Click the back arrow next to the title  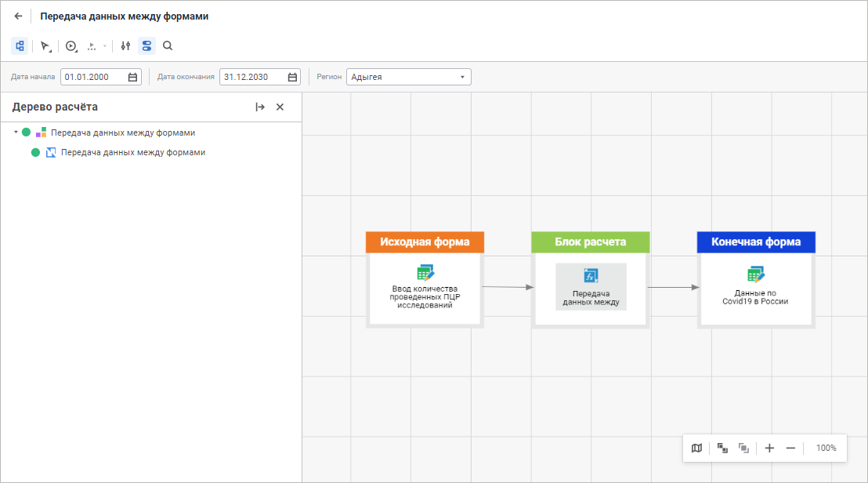coord(18,16)
